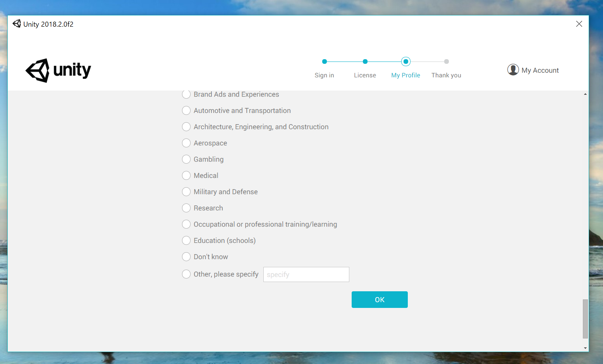
Task: Select Other, please specify option
Action: coord(186,274)
